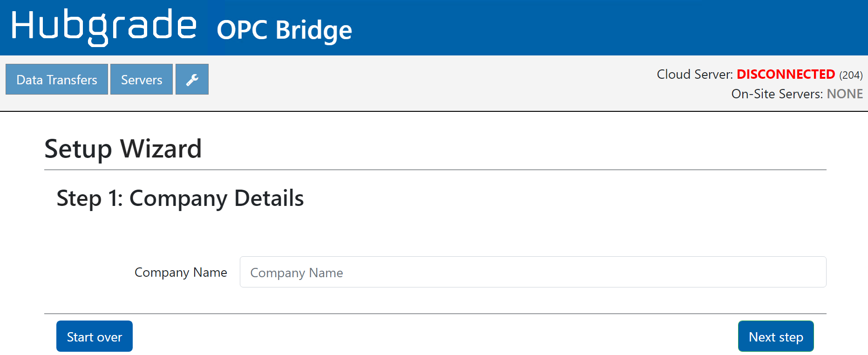Go to the Servers tab
Image resolution: width=868 pixels, height=355 pixels.
pos(142,80)
